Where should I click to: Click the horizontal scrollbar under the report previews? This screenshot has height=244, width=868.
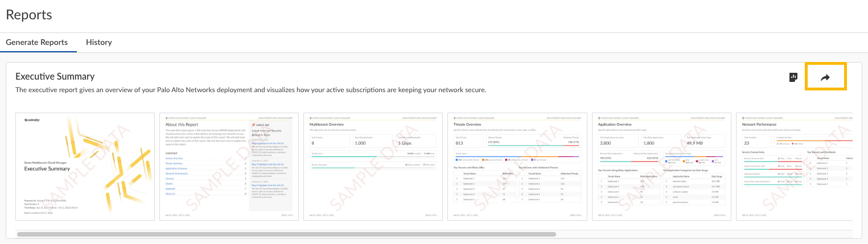286,234
